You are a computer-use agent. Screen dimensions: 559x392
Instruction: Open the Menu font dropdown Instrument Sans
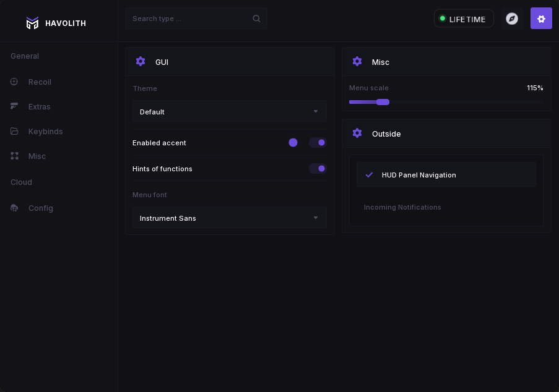[230, 218]
